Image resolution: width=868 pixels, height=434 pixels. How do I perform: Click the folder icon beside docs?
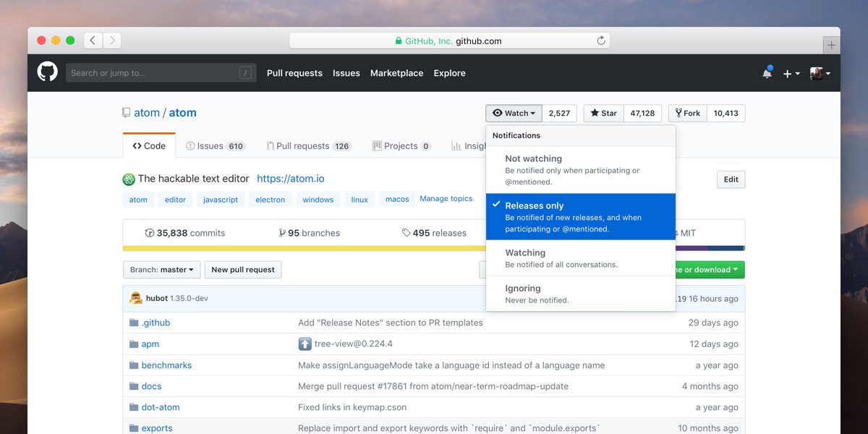(x=133, y=386)
